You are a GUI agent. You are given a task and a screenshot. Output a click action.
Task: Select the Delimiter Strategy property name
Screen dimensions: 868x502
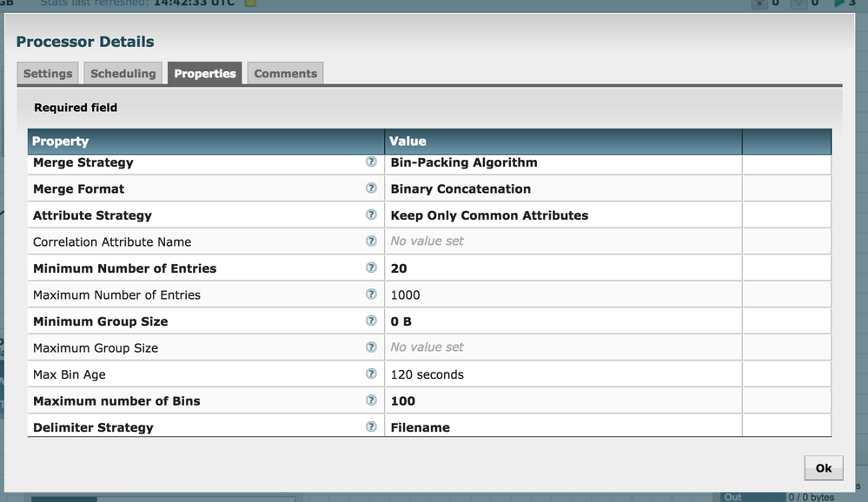click(x=93, y=428)
